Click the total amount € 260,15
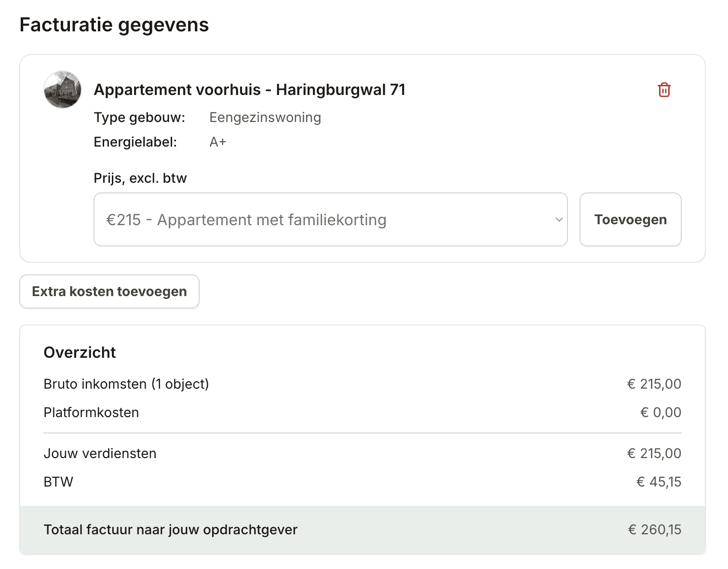Image resolution: width=728 pixels, height=569 pixels. click(x=654, y=529)
